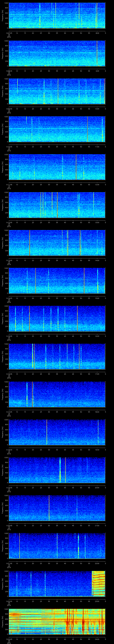Click the "11:00" minute tick label
Screen dimensions: 114x644
pos(97,147)
